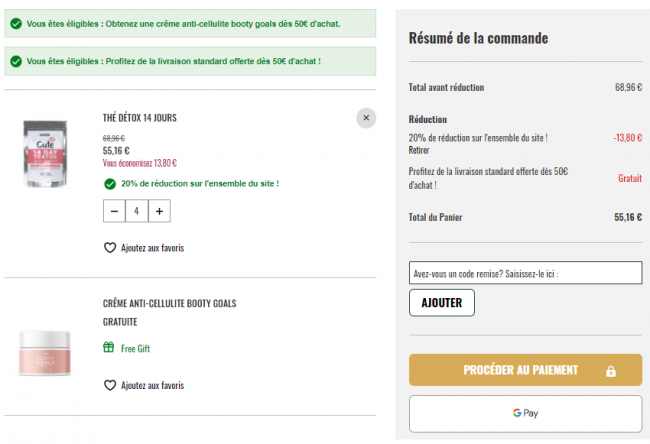The image size is (650, 444).
Task: Click the checkmark beside 20% de réduction
Action: (110, 184)
